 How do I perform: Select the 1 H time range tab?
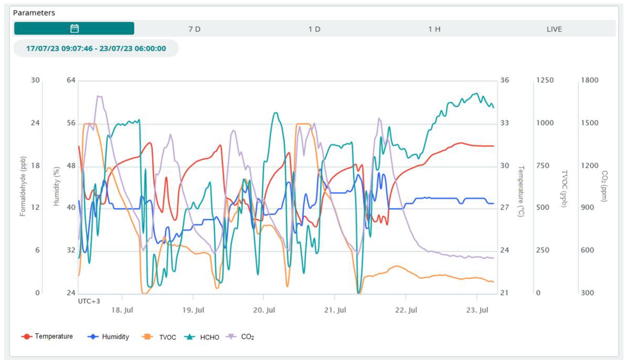(x=434, y=29)
